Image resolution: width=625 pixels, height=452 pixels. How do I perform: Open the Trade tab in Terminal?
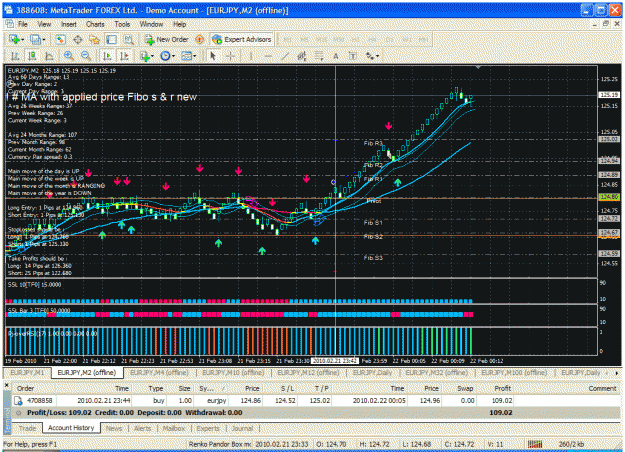tap(27, 428)
